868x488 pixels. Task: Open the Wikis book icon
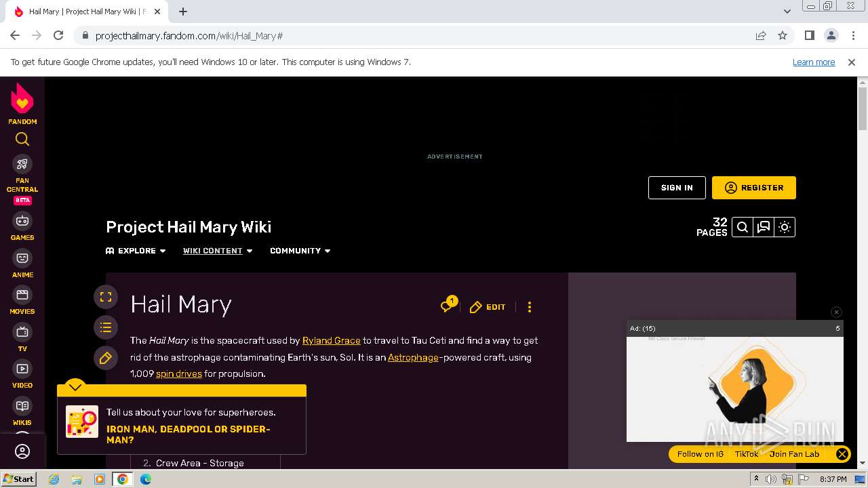pyautogui.click(x=22, y=406)
